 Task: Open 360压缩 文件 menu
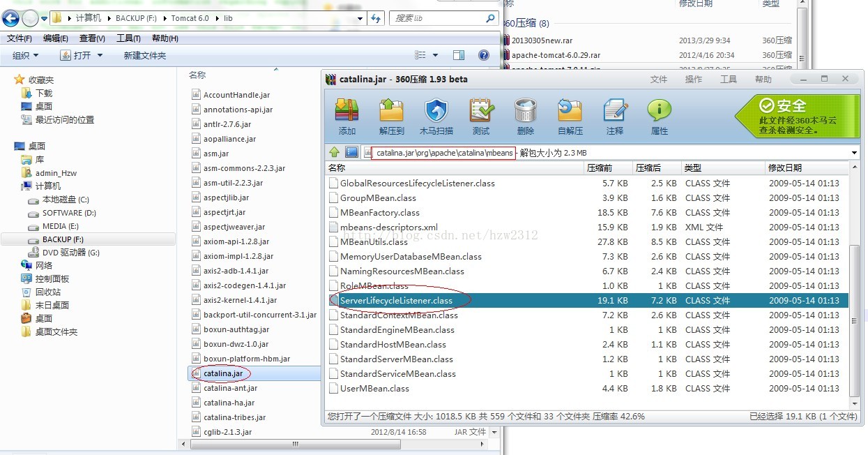click(659, 79)
